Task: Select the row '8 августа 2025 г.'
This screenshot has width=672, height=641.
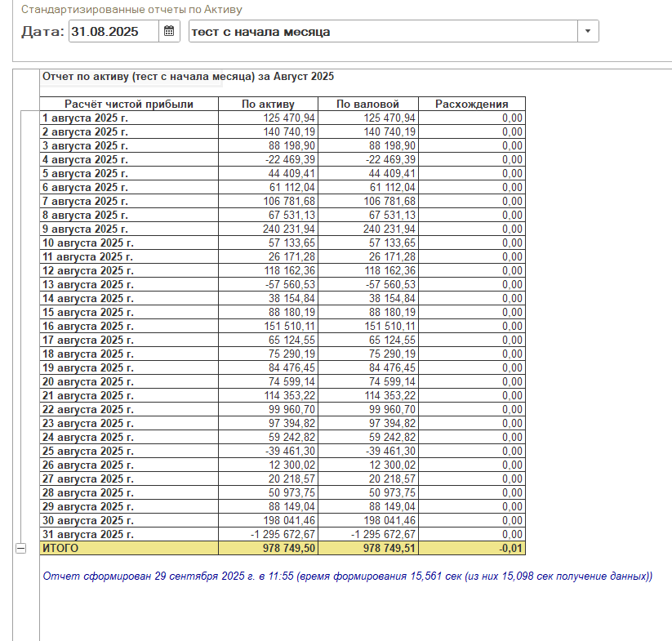Action: tap(283, 215)
